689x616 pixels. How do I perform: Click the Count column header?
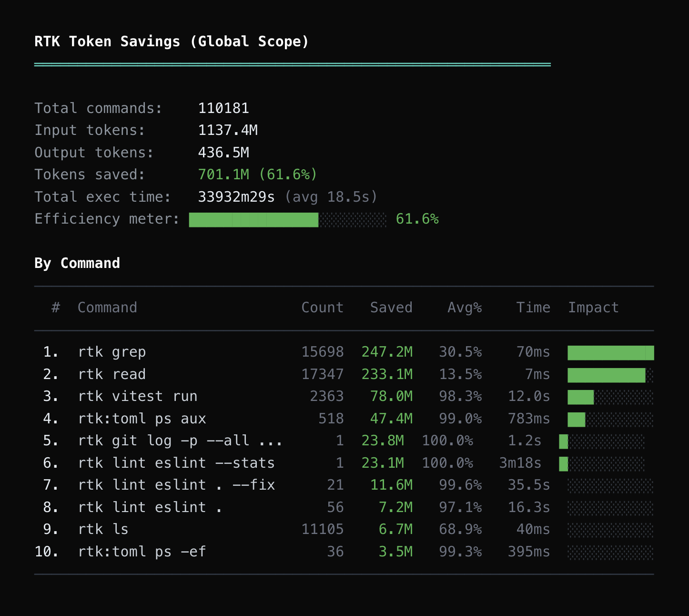click(x=323, y=308)
